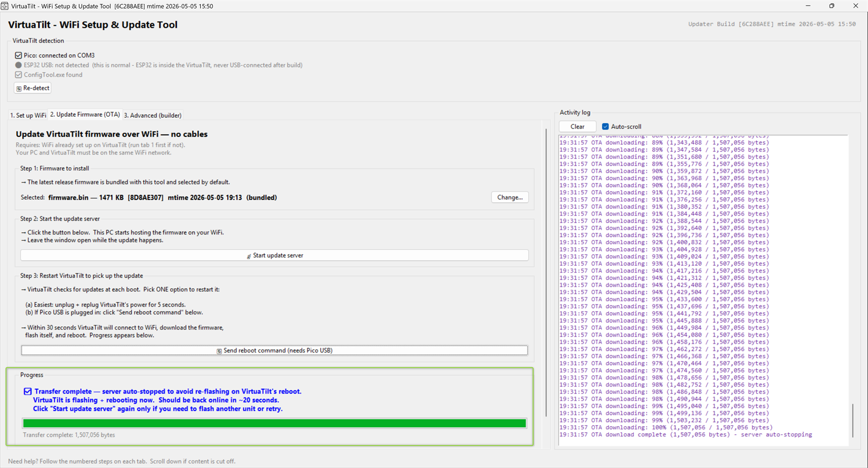The height and width of the screenshot is (468, 868).
Task: Click the "Activity log" panel label
Action: (575, 112)
